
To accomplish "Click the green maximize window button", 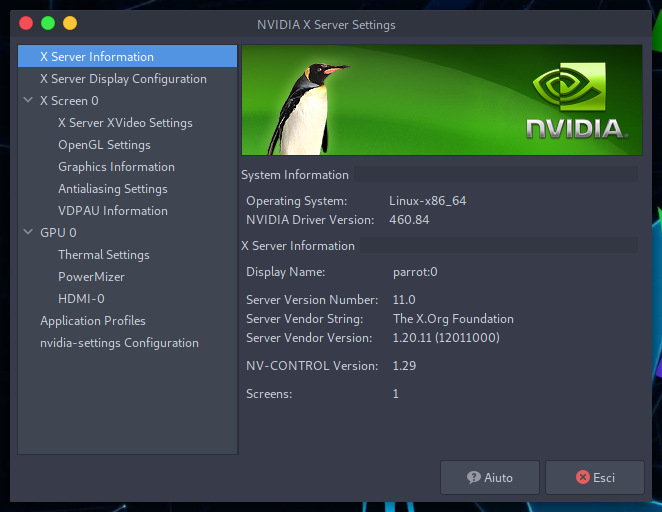I will [48, 23].
